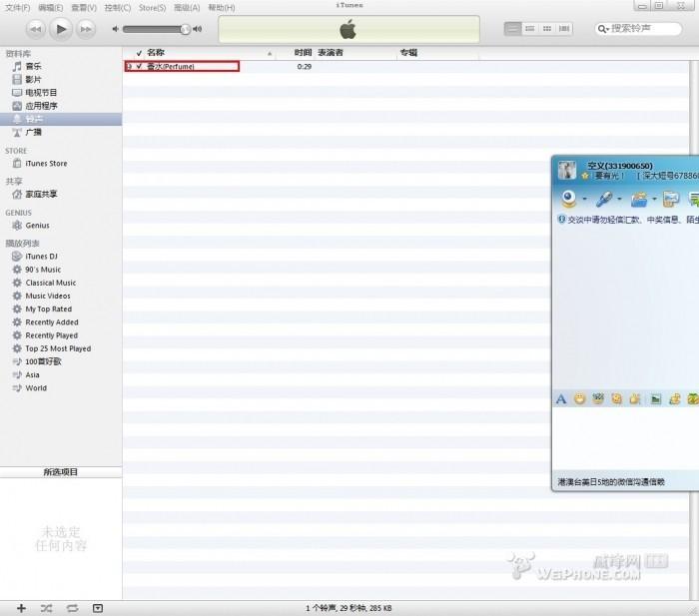Click the low-volume speaker icon
The width and height of the screenshot is (699, 616).
(x=116, y=29)
